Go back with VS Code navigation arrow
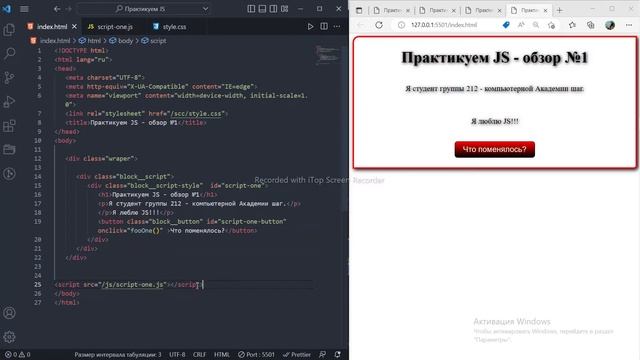 point(57,9)
